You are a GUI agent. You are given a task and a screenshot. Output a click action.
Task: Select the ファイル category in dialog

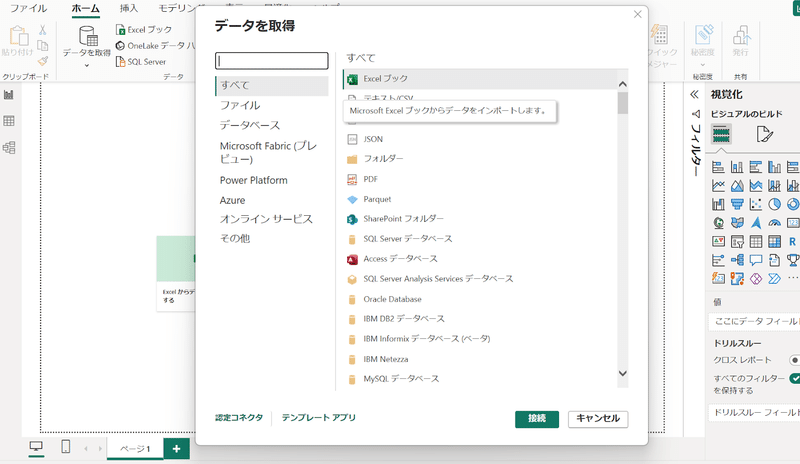pyautogui.click(x=240, y=105)
